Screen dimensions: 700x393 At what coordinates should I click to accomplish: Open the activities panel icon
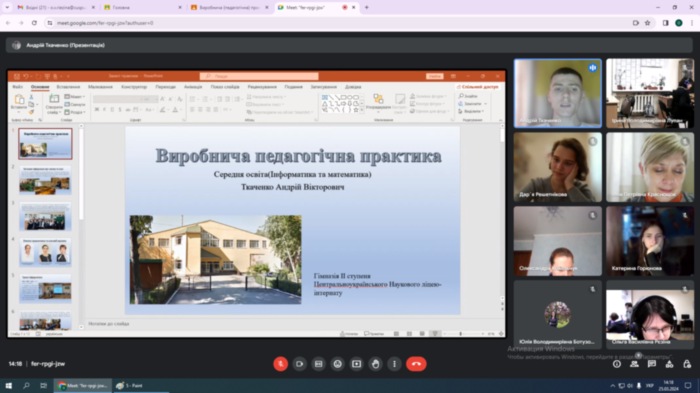click(x=669, y=364)
